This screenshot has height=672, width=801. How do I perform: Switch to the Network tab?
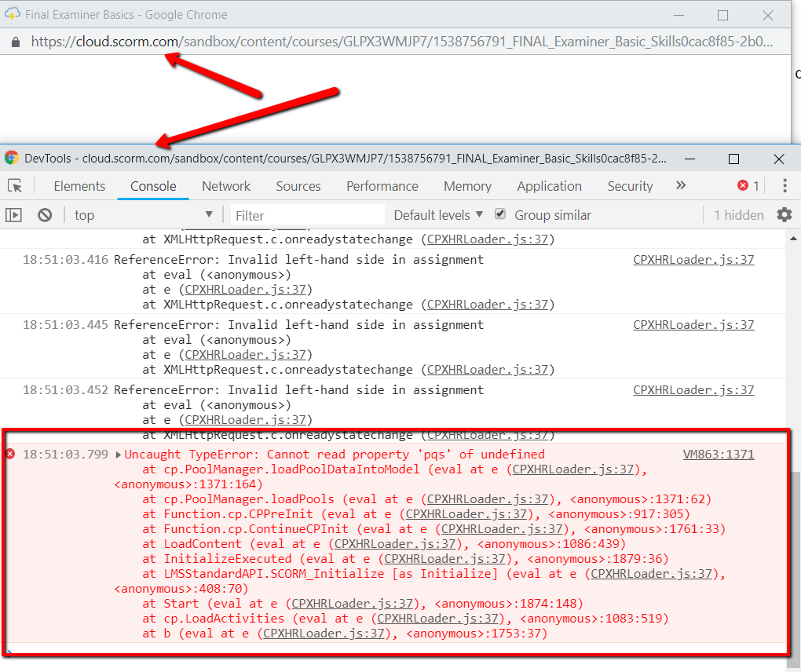click(x=226, y=186)
